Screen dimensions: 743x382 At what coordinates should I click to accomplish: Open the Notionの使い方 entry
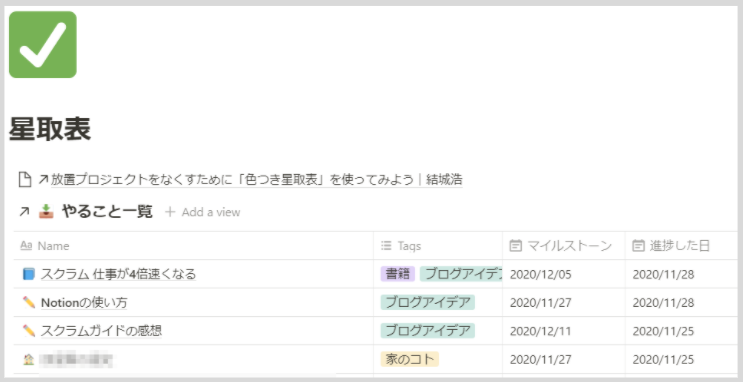pos(84,302)
